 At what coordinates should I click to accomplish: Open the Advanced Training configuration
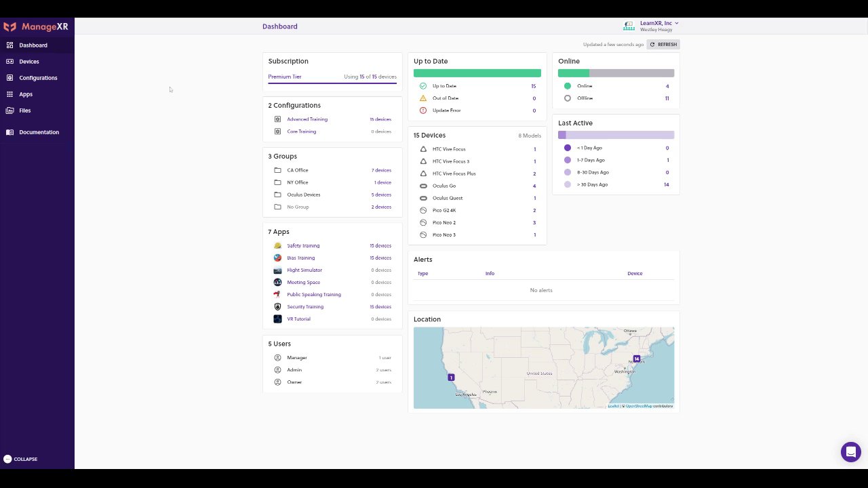coord(307,119)
